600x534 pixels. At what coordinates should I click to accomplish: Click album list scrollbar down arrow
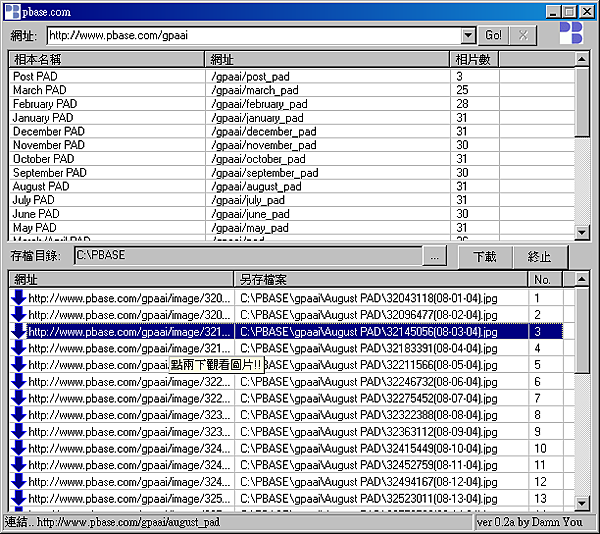tap(582, 232)
